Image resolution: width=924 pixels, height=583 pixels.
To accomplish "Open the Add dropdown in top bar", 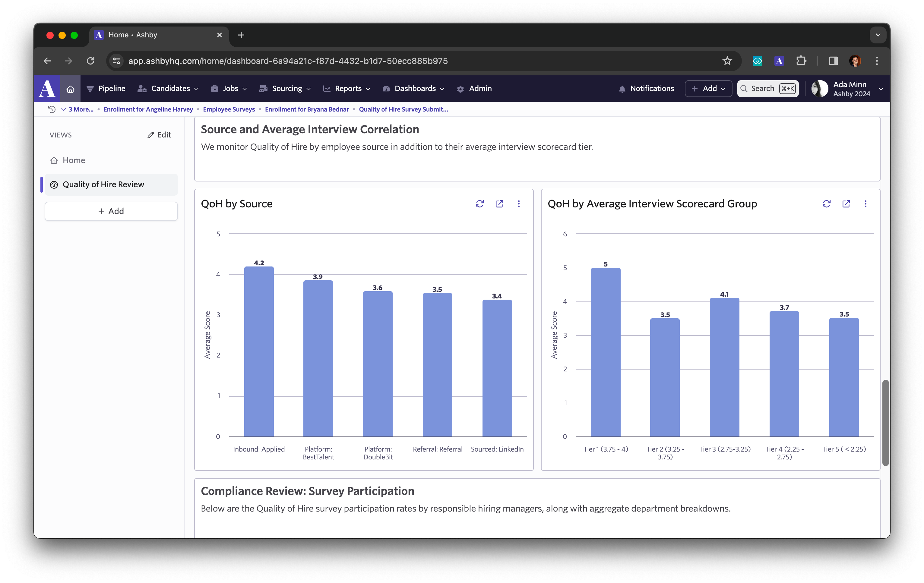I will (x=708, y=89).
